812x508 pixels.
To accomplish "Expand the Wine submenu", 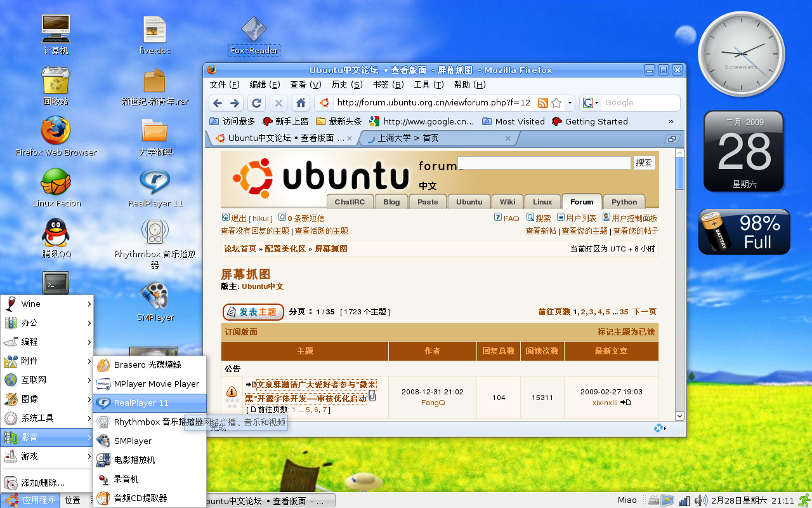I will point(48,304).
